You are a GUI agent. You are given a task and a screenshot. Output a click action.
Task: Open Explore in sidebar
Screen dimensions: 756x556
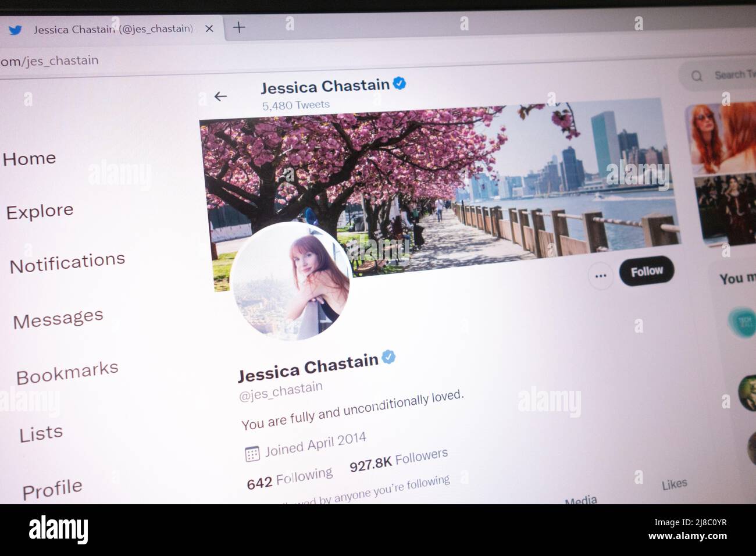tap(40, 211)
